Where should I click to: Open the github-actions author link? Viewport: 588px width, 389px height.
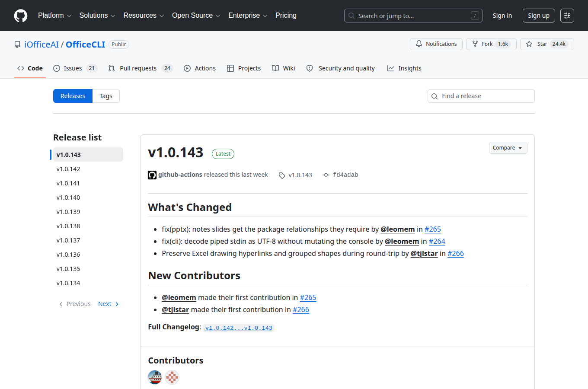[180, 175]
